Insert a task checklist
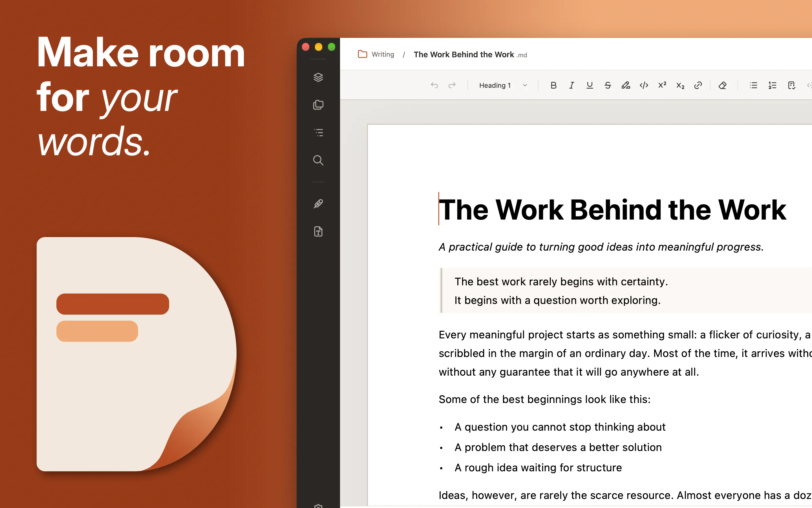The height and width of the screenshot is (508, 812). (791, 85)
